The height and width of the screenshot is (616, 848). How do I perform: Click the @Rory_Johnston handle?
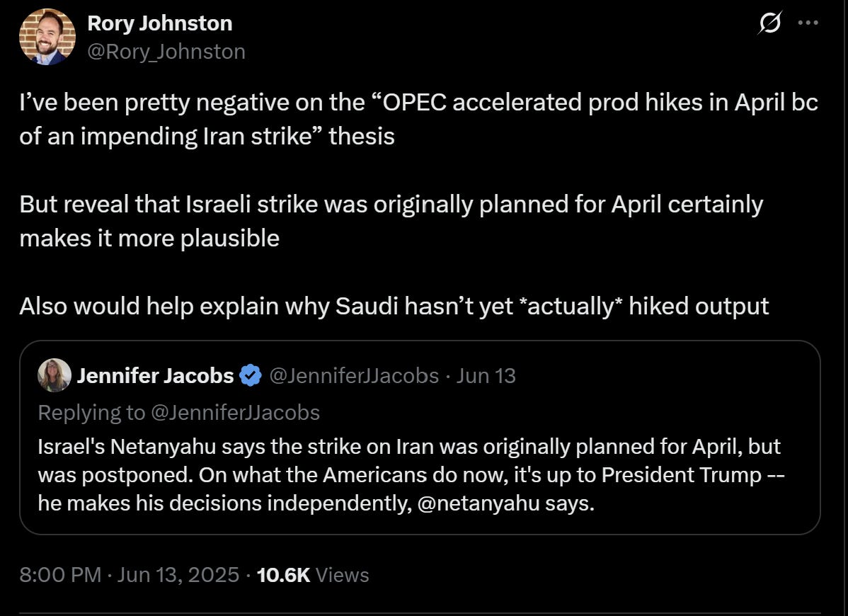coord(166,52)
